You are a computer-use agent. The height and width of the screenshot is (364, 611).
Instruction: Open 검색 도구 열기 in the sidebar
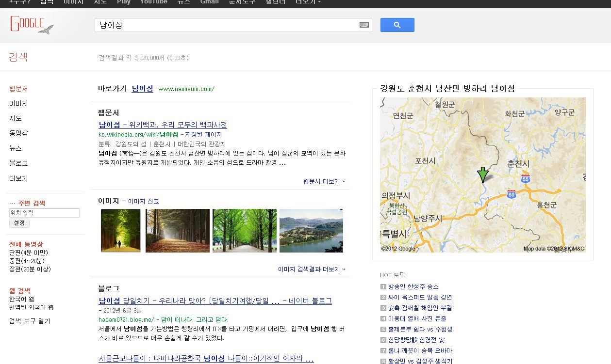pyautogui.click(x=30, y=321)
